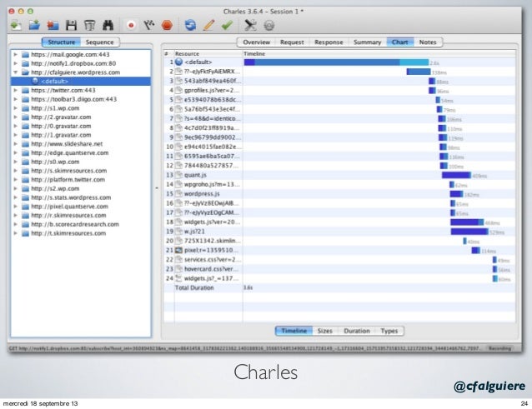532x409 pixels.
Task: Click the Recording status indicator
Action: 499,348
